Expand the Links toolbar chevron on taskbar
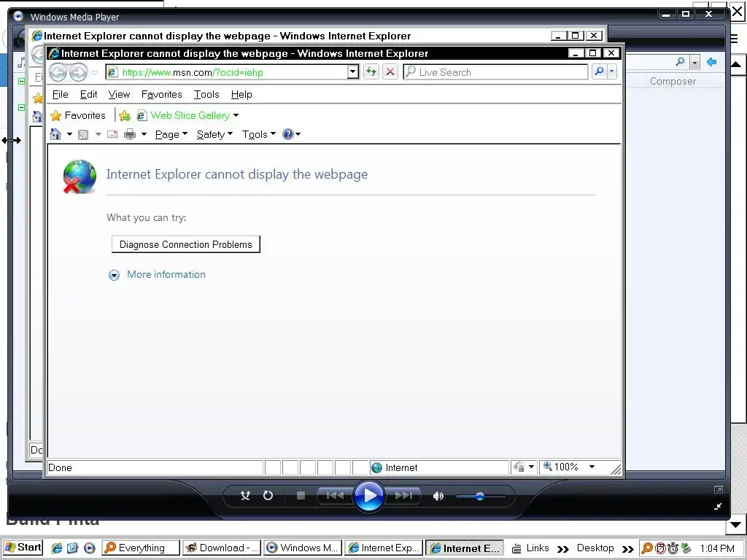Viewport: 747px width, 560px height. [562, 548]
